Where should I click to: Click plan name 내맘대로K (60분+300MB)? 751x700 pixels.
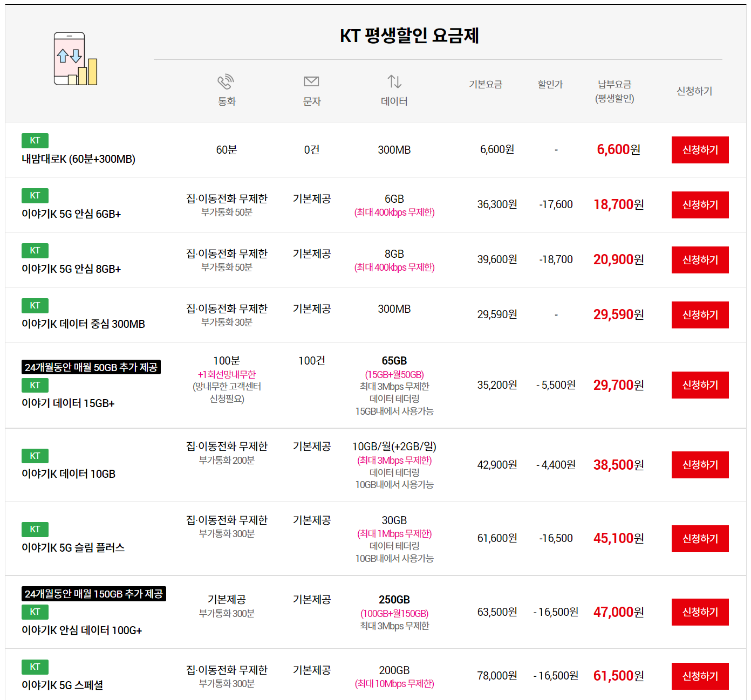[78, 159]
